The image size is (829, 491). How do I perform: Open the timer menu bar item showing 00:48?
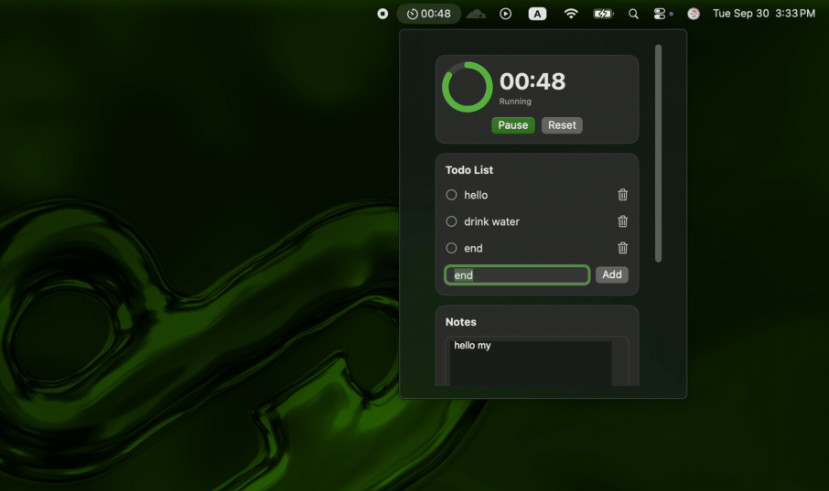pos(429,14)
